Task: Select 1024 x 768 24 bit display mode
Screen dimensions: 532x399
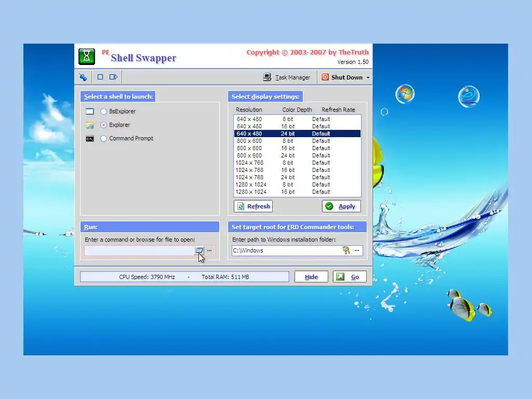Action: [x=297, y=178]
